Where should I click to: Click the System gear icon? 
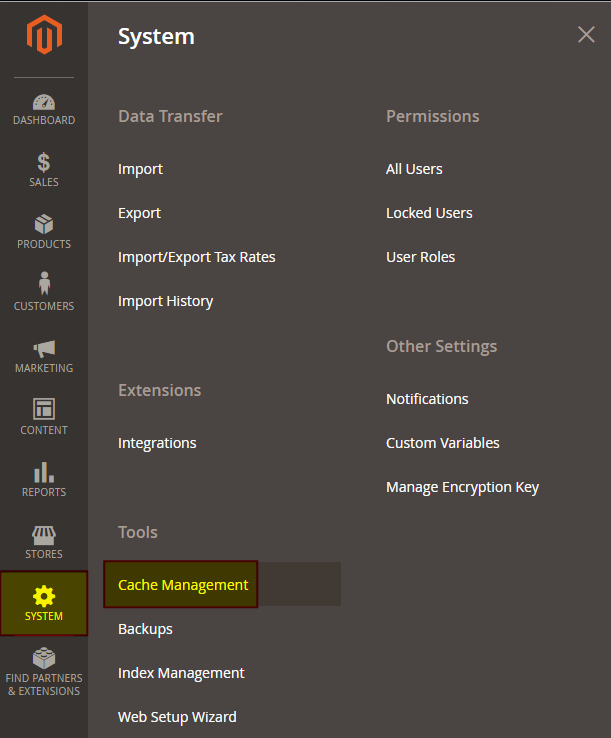(x=44, y=597)
